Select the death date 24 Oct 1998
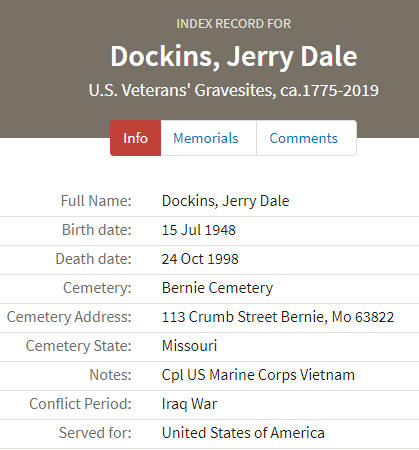Image resolution: width=419 pixels, height=450 pixels. (x=200, y=259)
